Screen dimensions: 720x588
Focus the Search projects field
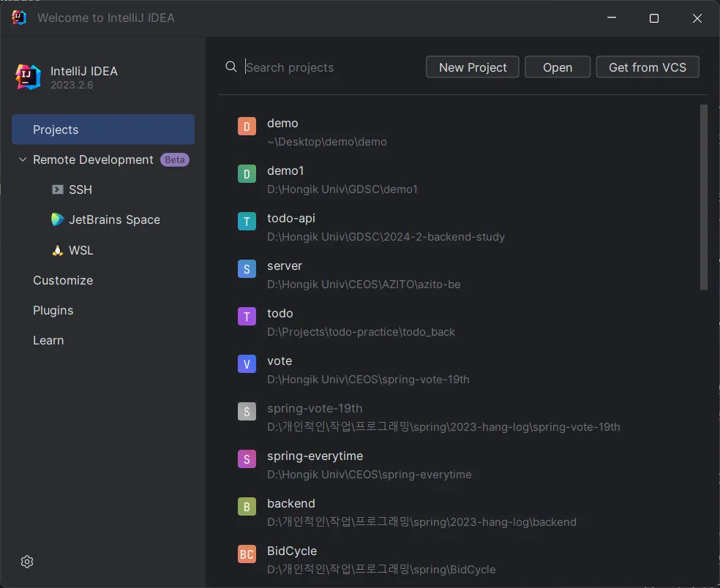(x=332, y=67)
